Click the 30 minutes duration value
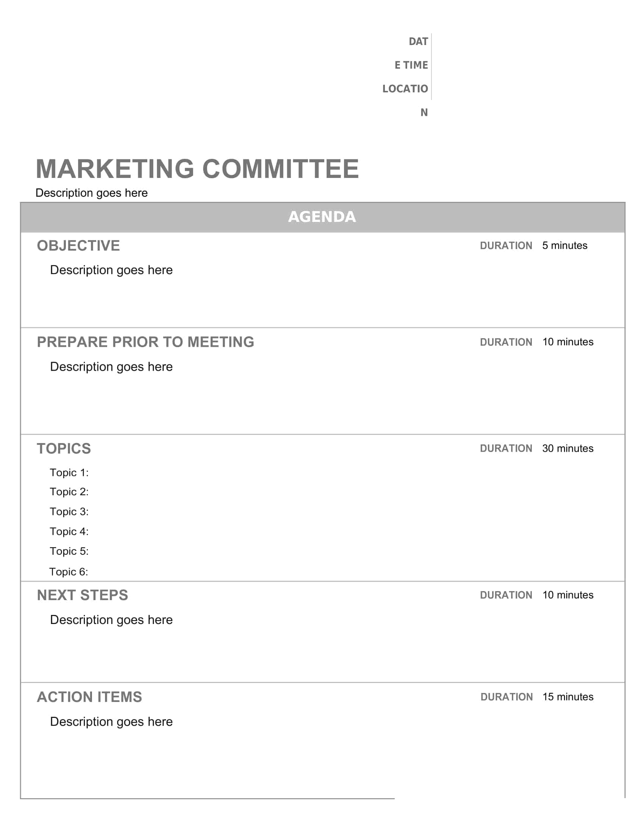 click(x=567, y=449)
